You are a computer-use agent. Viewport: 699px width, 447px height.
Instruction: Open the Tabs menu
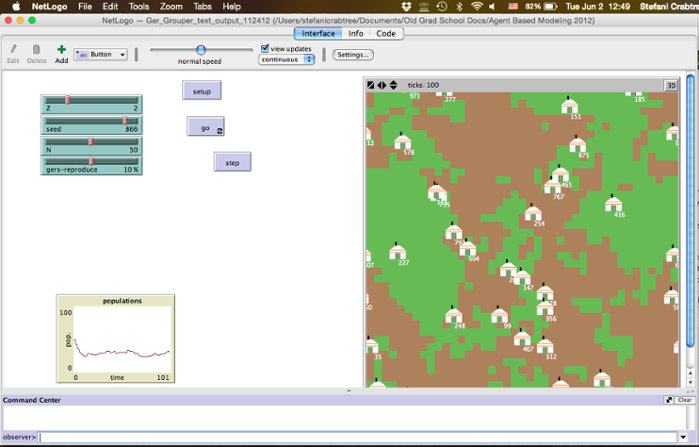[x=202, y=6]
